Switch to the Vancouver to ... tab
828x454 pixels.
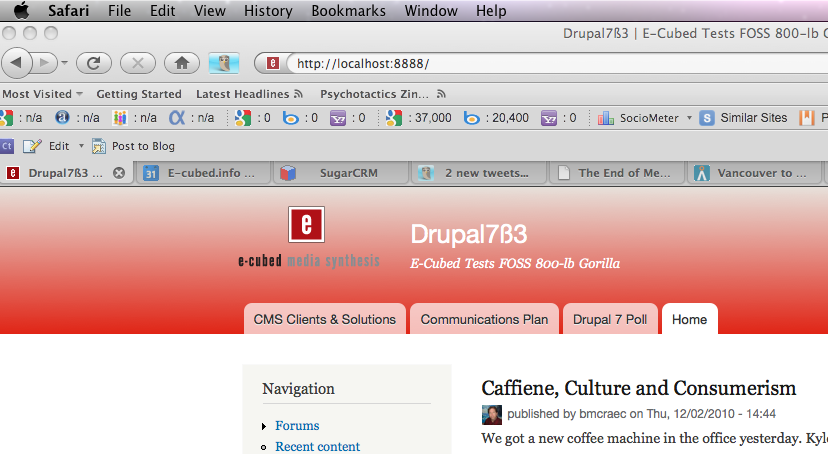755,173
